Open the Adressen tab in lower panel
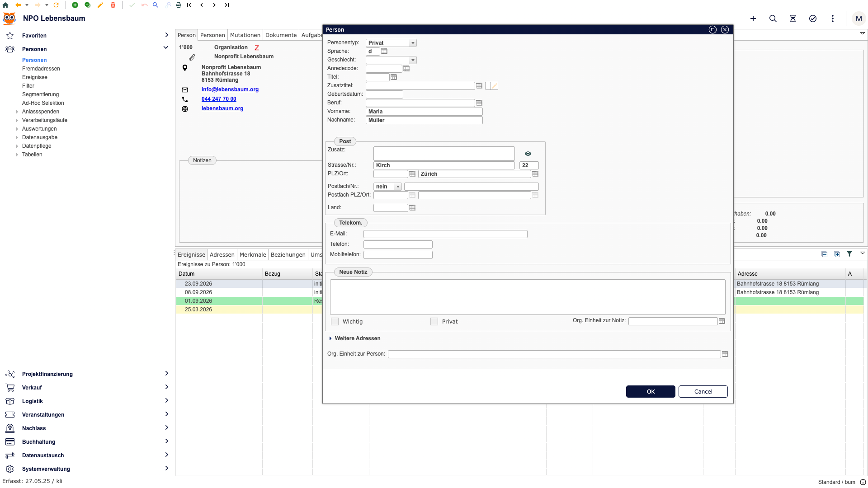Viewport: 868px width, 488px height. pos(222,255)
